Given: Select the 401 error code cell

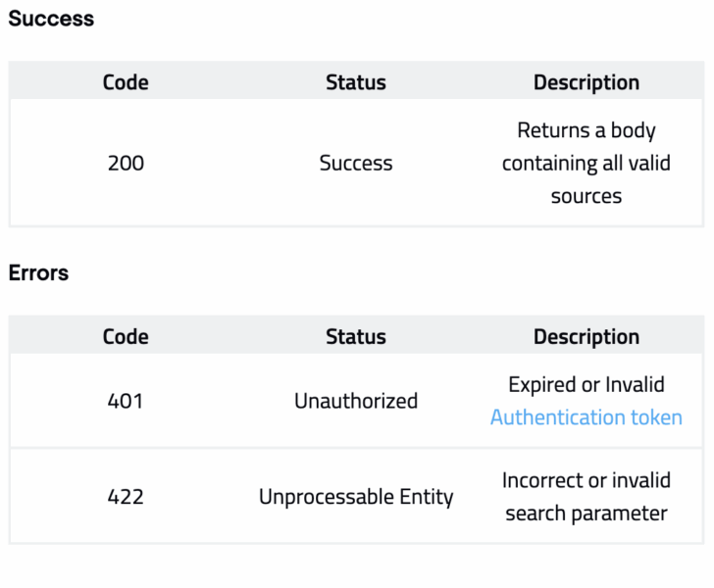Looking at the screenshot, I should (x=126, y=401).
